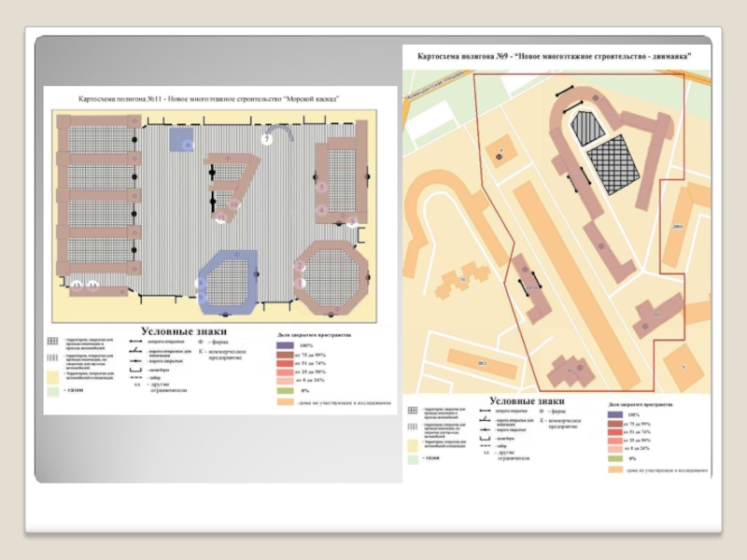Click the light pink 0–24% swatch in polygon №11 legend
Screen dimensions: 747x560
[285, 381]
